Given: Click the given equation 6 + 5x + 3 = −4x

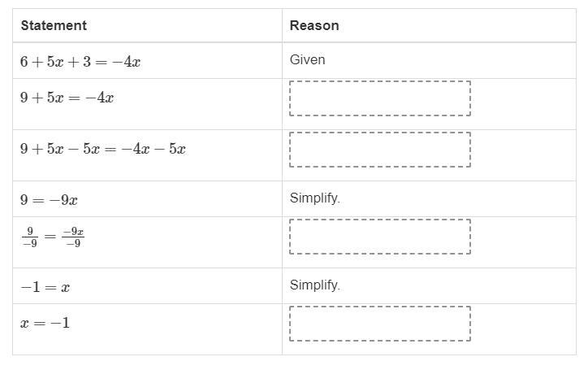Looking at the screenshot, I should click(x=80, y=62).
